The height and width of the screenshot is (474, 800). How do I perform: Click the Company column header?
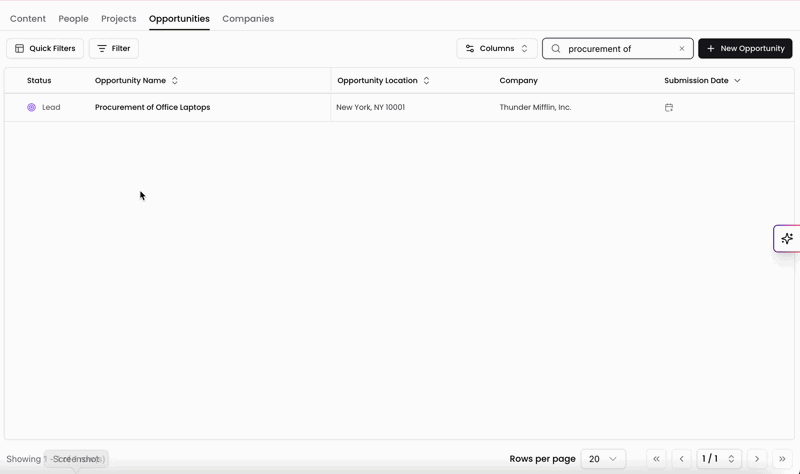[x=518, y=81]
